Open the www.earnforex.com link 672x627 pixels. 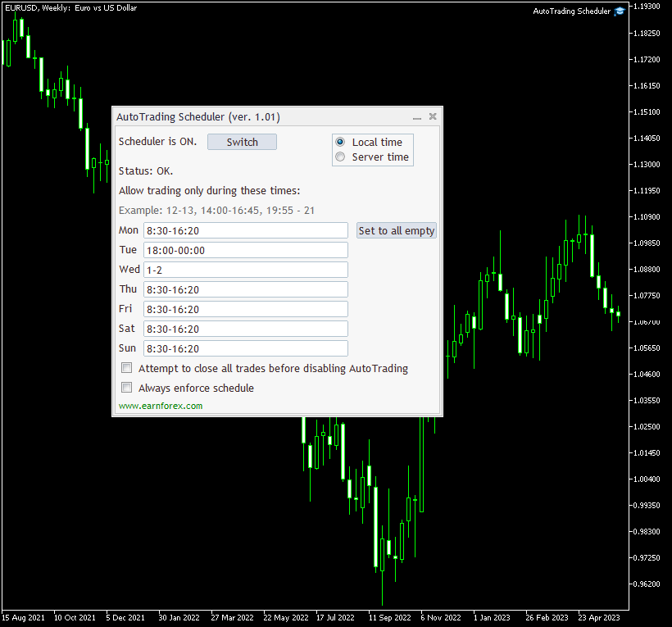[x=161, y=406]
